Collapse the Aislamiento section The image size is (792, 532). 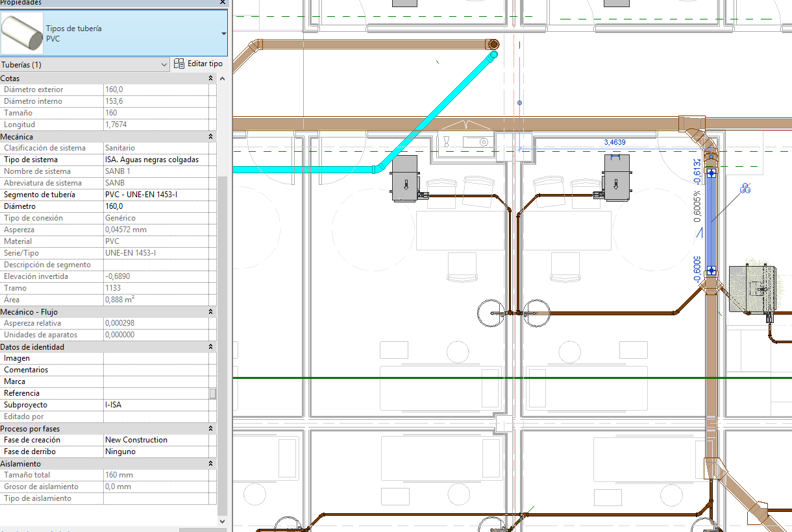(209, 463)
